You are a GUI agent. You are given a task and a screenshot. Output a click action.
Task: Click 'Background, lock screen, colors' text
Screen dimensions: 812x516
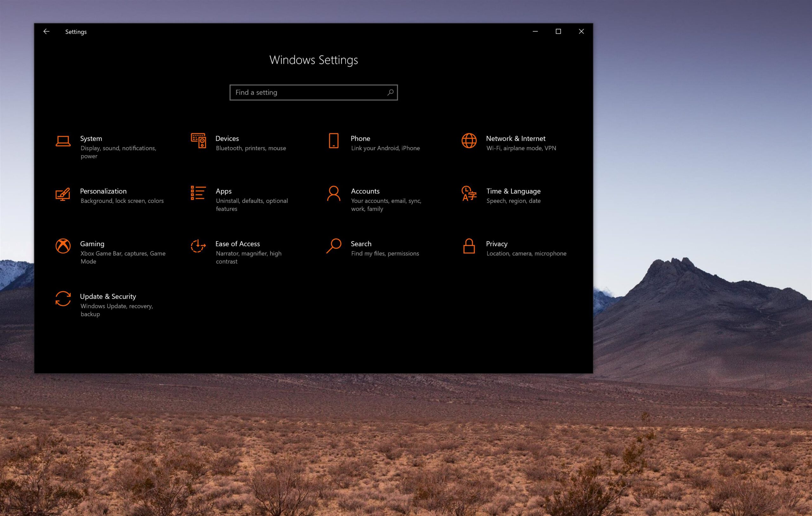click(x=122, y=201)
